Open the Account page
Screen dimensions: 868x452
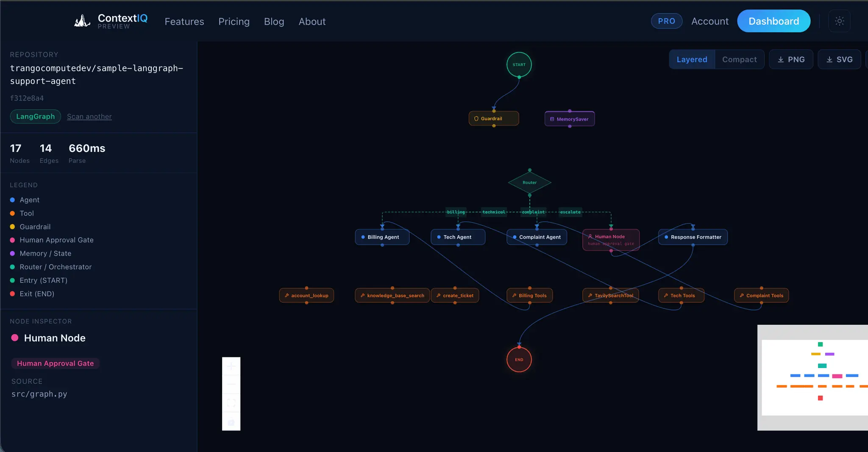710,21
